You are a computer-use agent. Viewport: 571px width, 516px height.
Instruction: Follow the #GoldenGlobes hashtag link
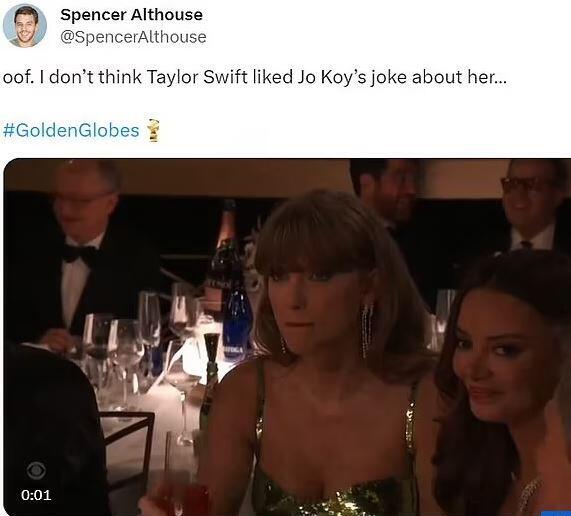pos(71,130)
